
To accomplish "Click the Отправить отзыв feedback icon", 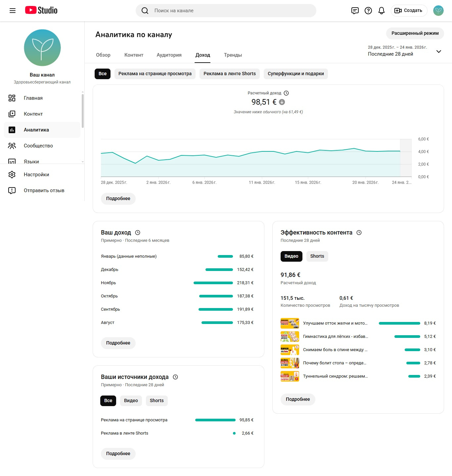I will point(12,190).
